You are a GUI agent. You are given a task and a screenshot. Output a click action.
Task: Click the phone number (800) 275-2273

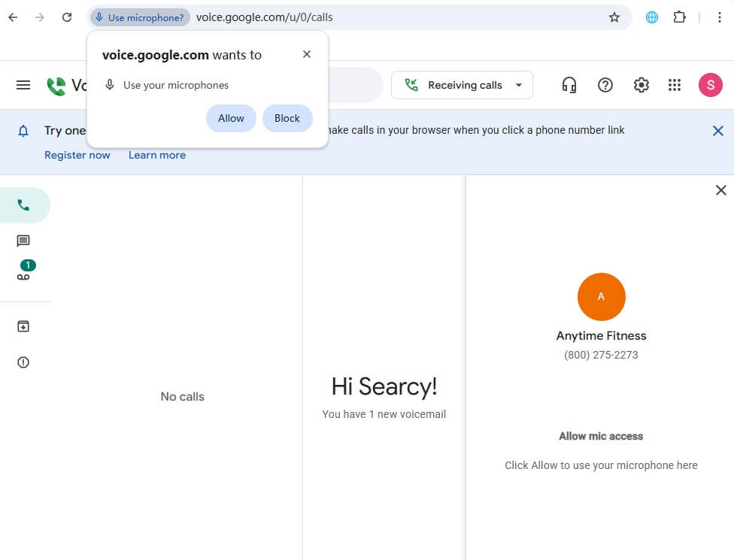click(601, 355)
